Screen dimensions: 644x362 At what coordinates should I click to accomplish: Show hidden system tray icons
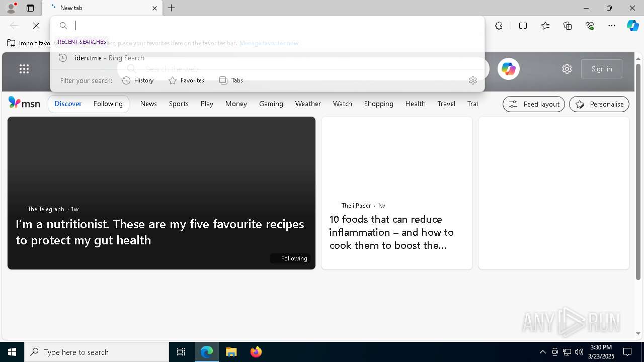click(x=542, y=352)
